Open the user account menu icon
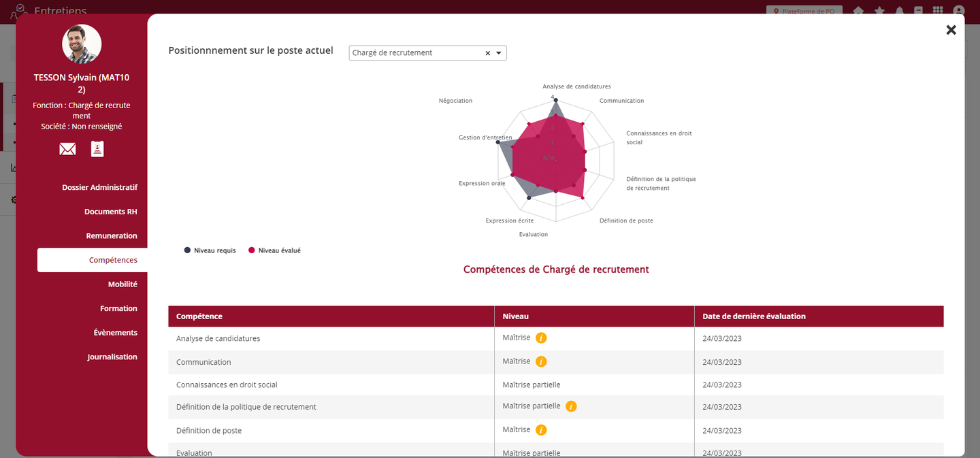 point(959,11)
